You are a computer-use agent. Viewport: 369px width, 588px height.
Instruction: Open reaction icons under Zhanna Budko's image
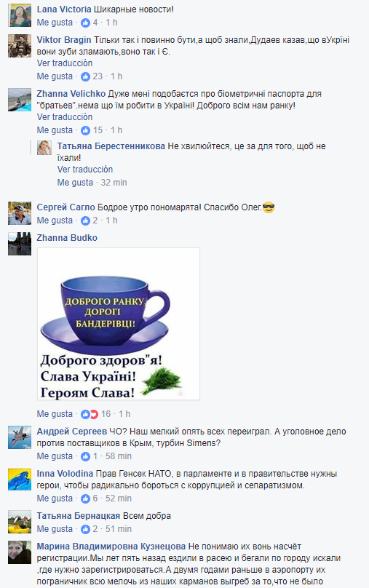point(90,414)
